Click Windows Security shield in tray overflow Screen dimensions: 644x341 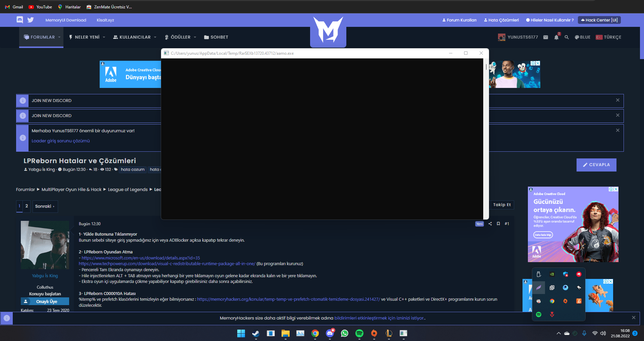[x=565, y=274]
